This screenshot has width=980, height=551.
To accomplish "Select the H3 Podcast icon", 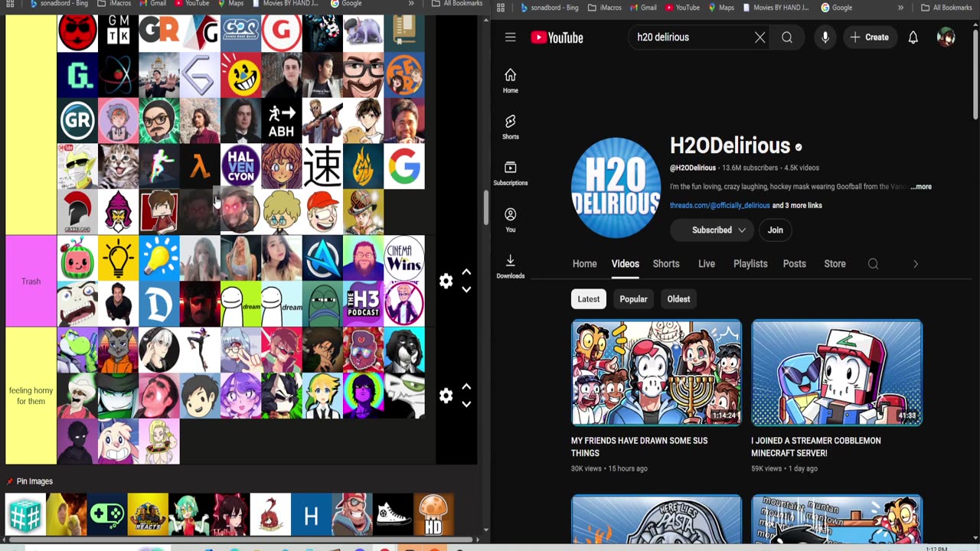I will [x=364, y=304].
